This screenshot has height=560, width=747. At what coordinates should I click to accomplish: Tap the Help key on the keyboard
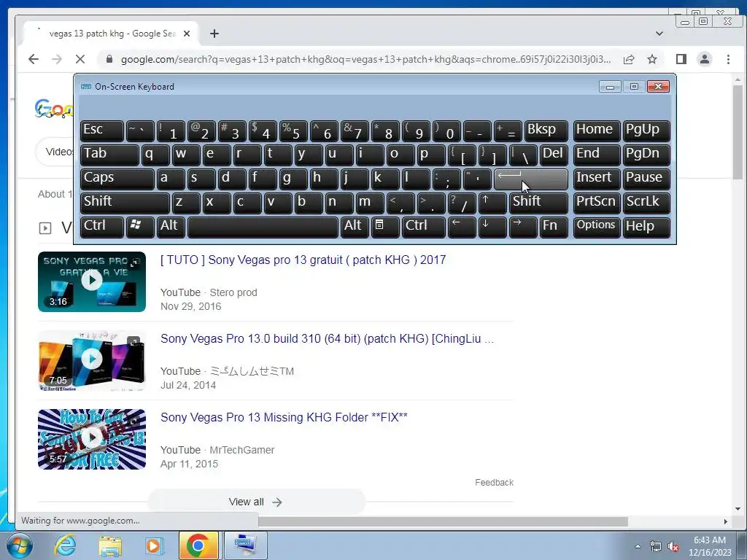[646, 227]
